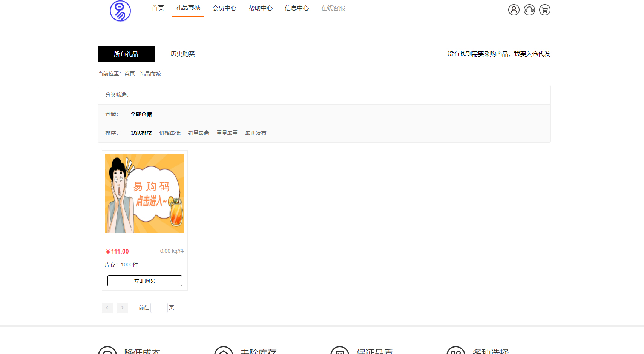Go to next page with right arrow

123,308
